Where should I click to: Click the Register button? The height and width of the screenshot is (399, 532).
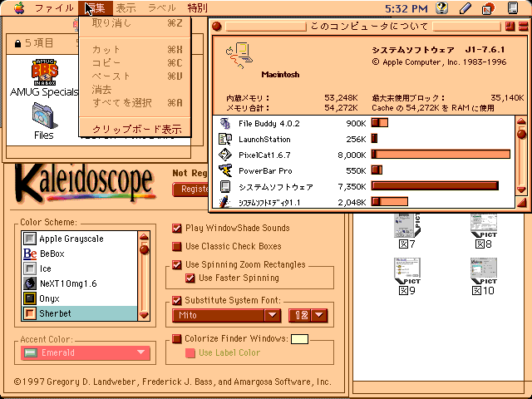tap(190, 189)
